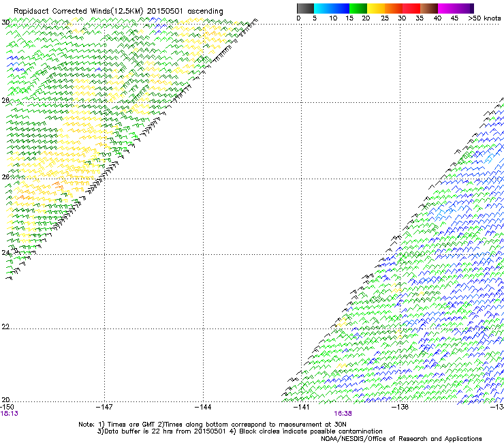Click legend tick label '40'
Image resolution: width=504 pixels, height=443 pixels.
437,18
